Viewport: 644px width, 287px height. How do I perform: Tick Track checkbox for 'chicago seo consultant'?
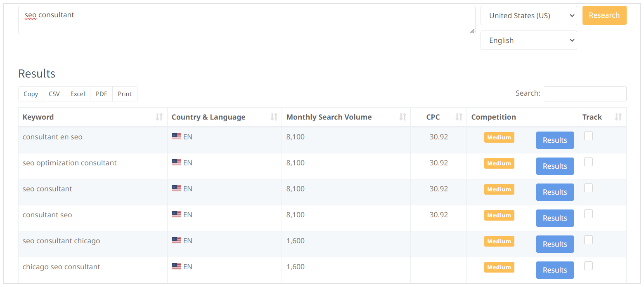(588, 266)
